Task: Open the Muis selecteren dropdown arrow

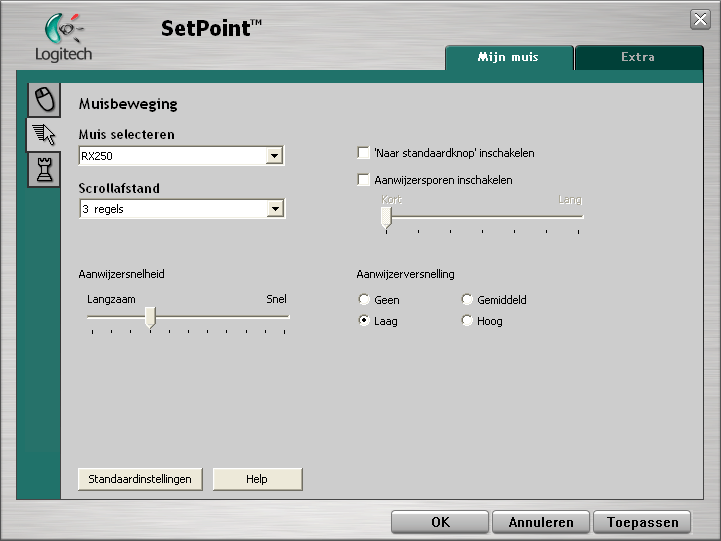Action: click(275, 156)
